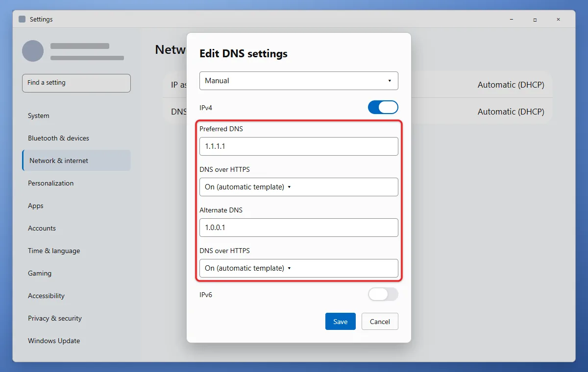
Task: Click the IPv6 label
Action: [206, 295]
